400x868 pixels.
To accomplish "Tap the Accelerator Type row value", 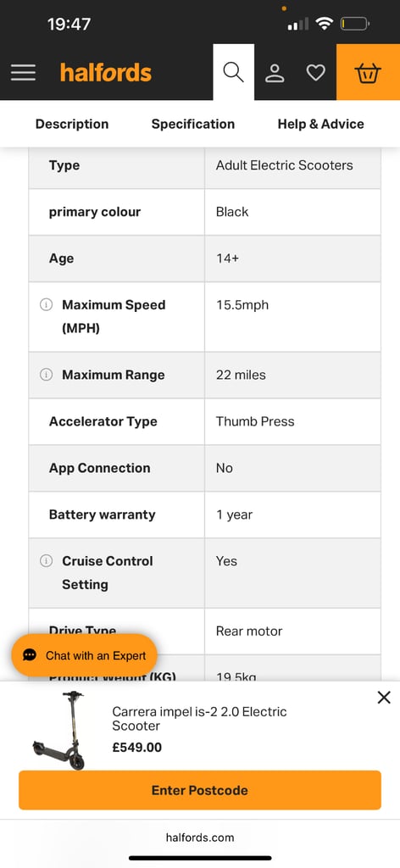I will pos(255,421).
